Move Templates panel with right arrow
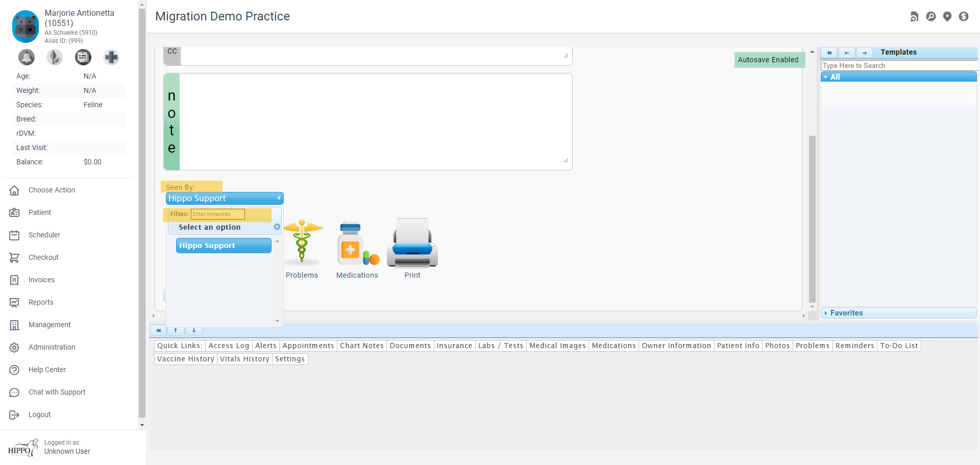 [864, 53]
